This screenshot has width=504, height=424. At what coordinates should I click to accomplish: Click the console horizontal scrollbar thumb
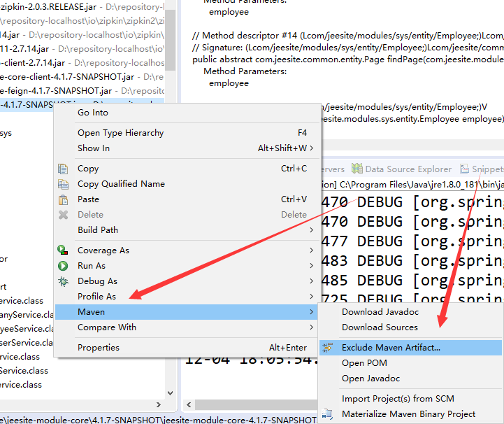pyautogui.click(x=257, y=404)
